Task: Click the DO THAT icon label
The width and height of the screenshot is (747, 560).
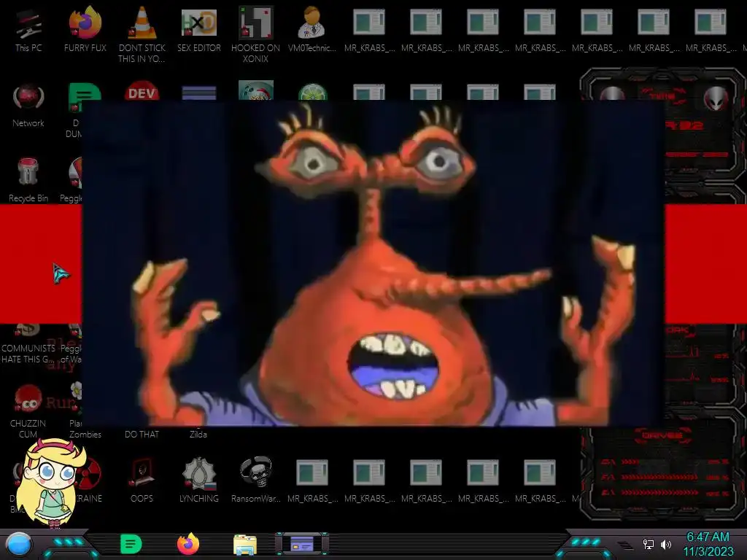Action: [142, 435]
